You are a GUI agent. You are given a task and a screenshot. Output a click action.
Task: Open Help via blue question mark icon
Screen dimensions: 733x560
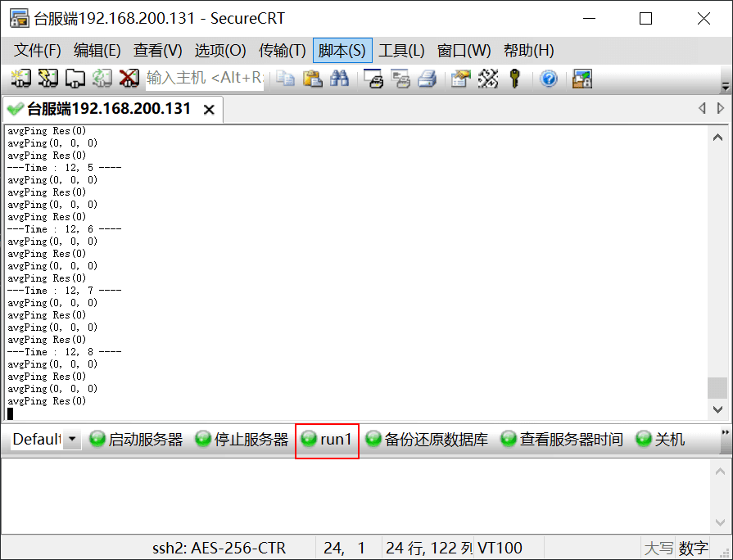click(x=549, y=79)
